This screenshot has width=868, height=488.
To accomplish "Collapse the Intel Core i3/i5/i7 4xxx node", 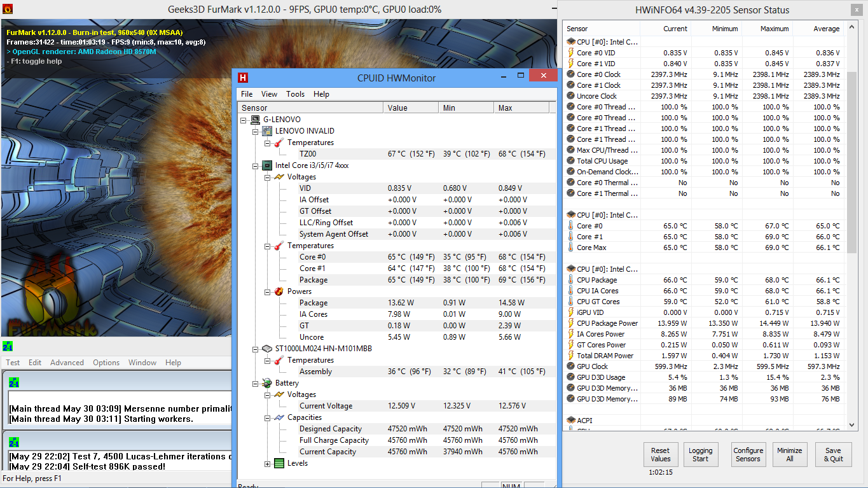I will coord(256,165).
